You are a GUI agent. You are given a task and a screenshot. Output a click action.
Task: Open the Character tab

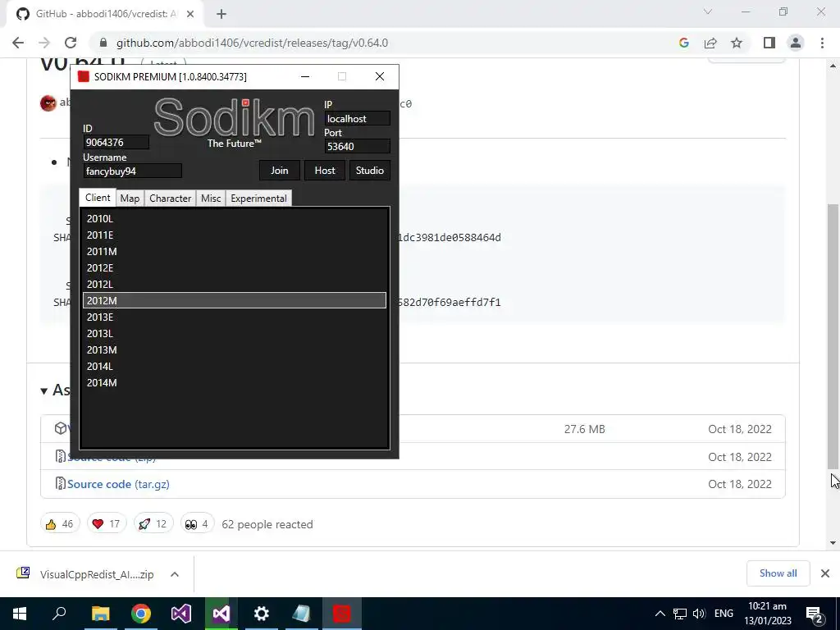[171, 199]
